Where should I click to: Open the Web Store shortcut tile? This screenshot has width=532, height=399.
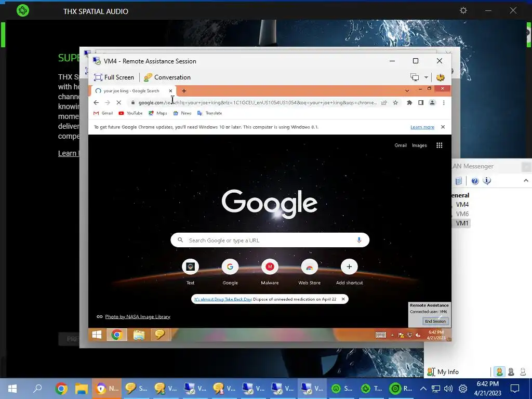pyautogui.click(x=310, y=272)
